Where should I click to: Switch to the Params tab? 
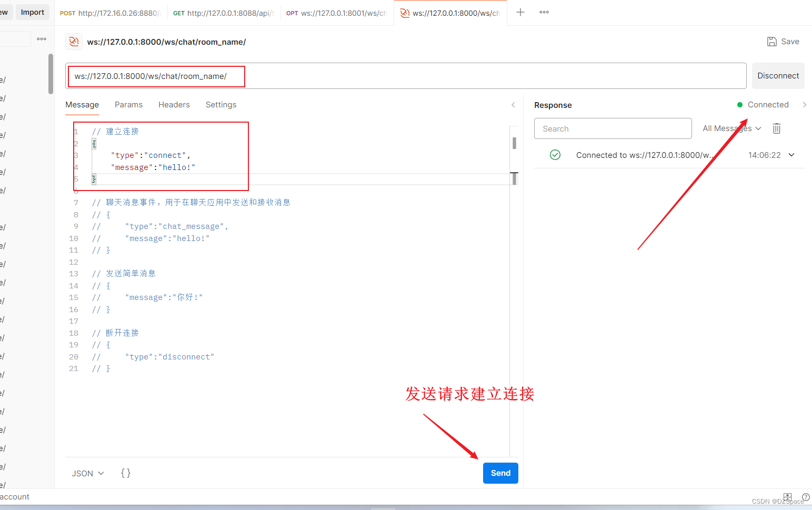click(x=128, y=104)
